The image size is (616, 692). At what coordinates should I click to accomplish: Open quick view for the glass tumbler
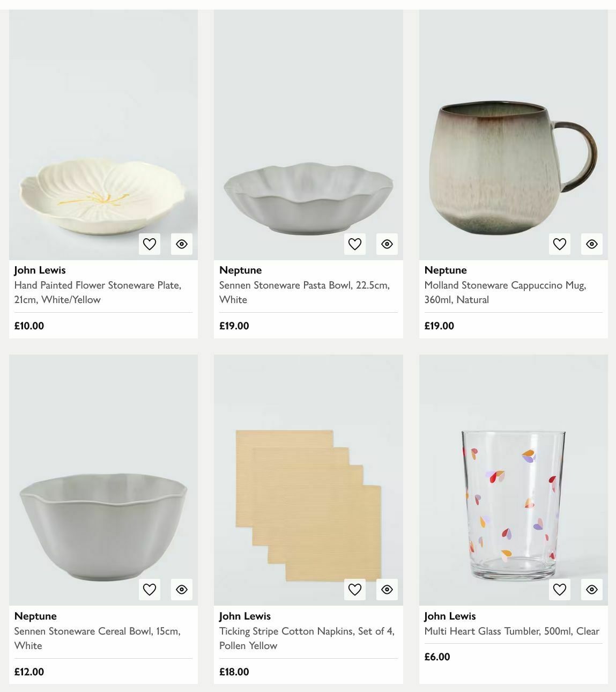tap(591, 589)
